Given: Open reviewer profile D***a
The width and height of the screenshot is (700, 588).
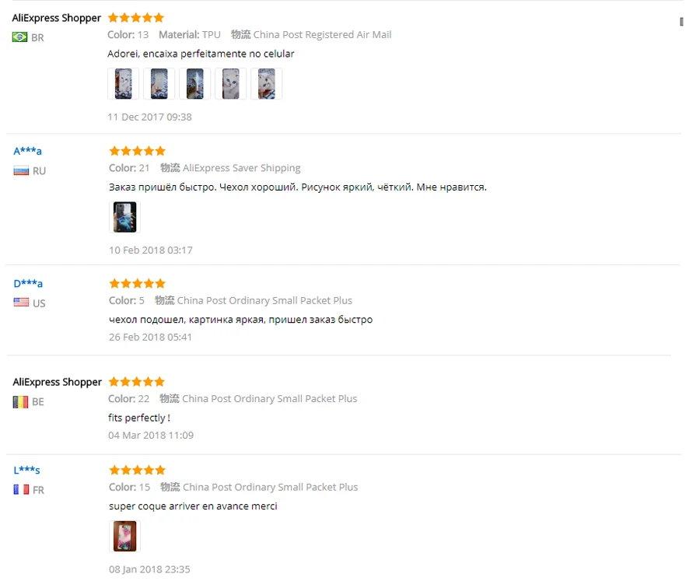Looking at the screenshot, I should 28,284.
